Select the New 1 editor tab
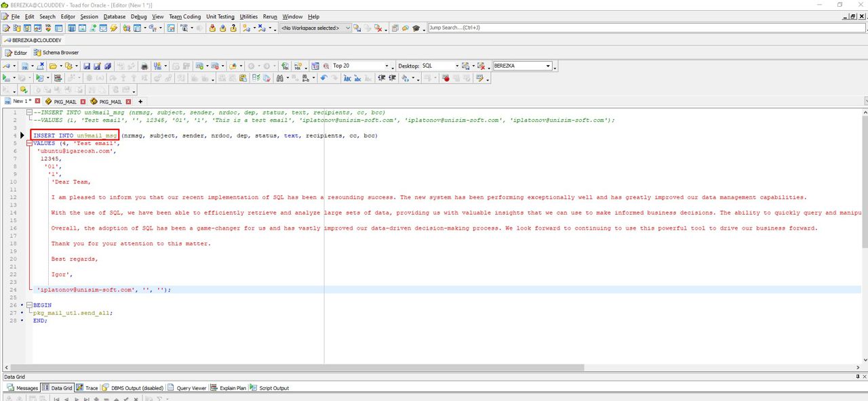Viewport: 868px width, 401px height. coord(22,102)
